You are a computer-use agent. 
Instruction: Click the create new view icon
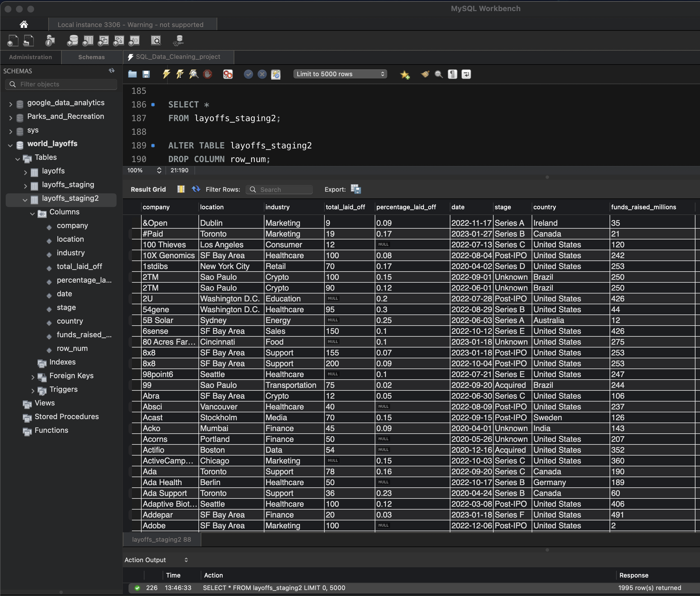click(x=103, y=41)
